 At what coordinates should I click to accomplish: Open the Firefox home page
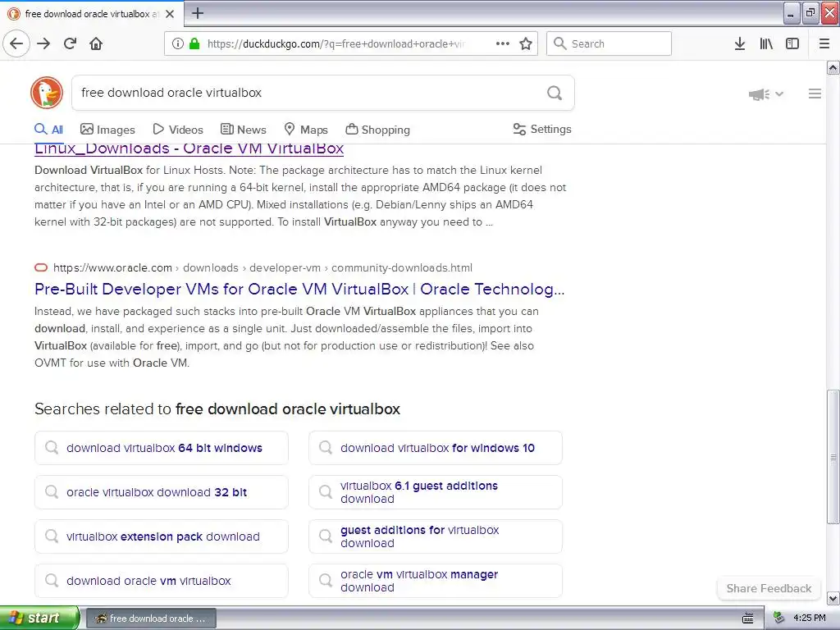[x=96, y=43]
